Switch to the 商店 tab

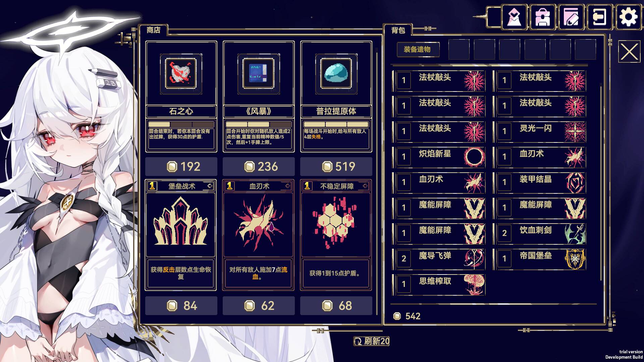(x=153, y=30)
